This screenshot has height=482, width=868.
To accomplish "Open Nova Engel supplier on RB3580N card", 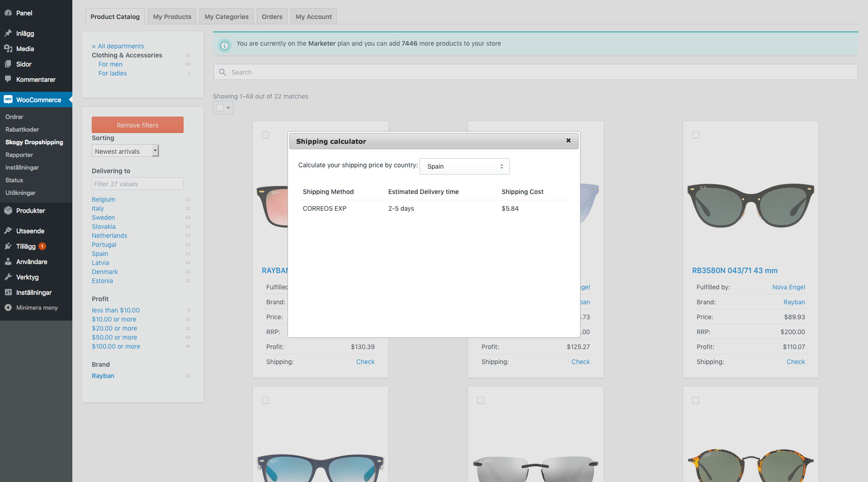I will coord(788,287).
